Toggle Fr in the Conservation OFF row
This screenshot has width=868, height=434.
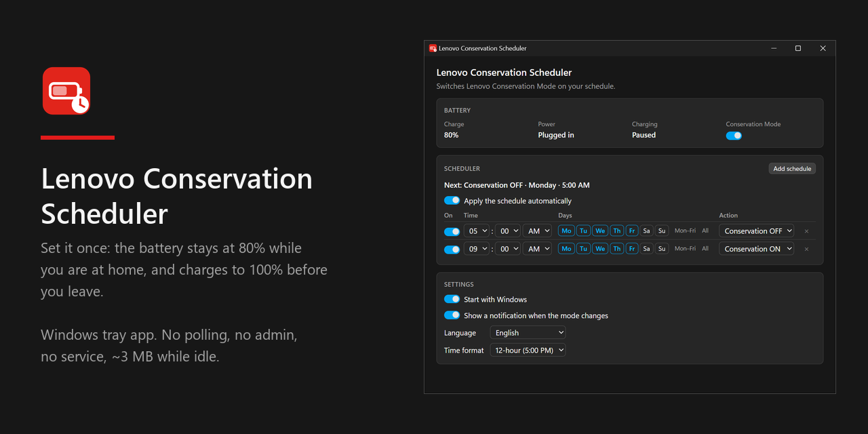tap(632, 231)
